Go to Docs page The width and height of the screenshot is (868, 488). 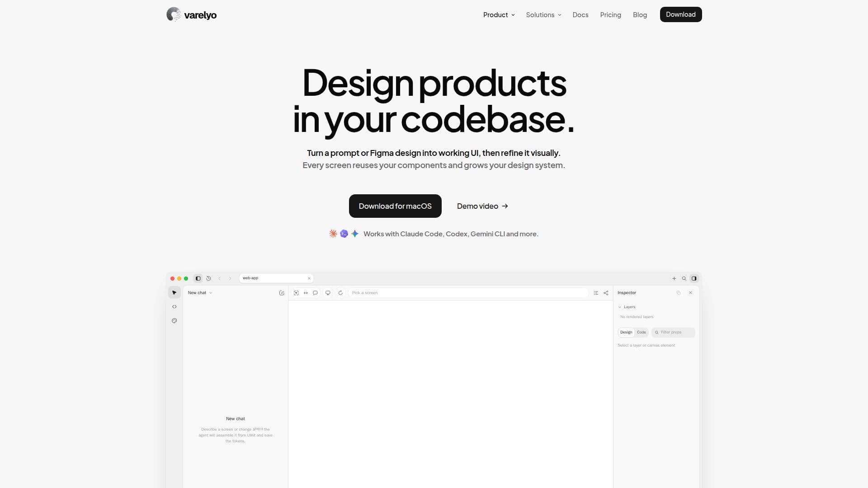[580, 14]
